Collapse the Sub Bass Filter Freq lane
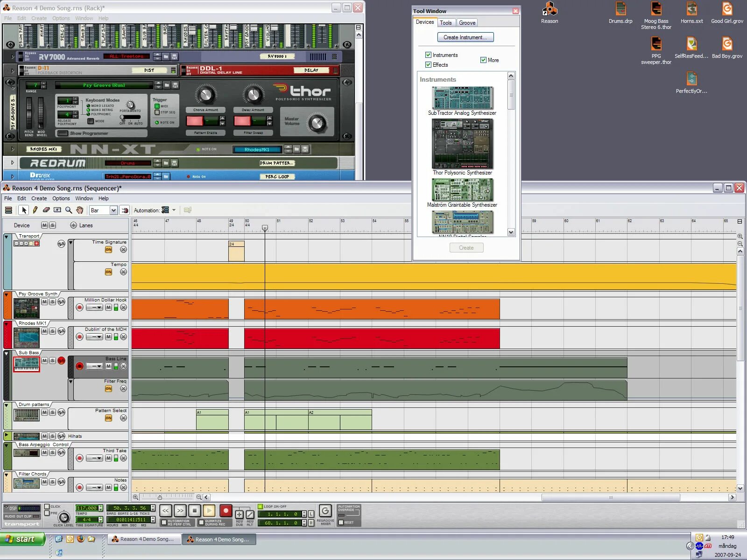This screenshot has height=560, width=747. coord(70,381)
